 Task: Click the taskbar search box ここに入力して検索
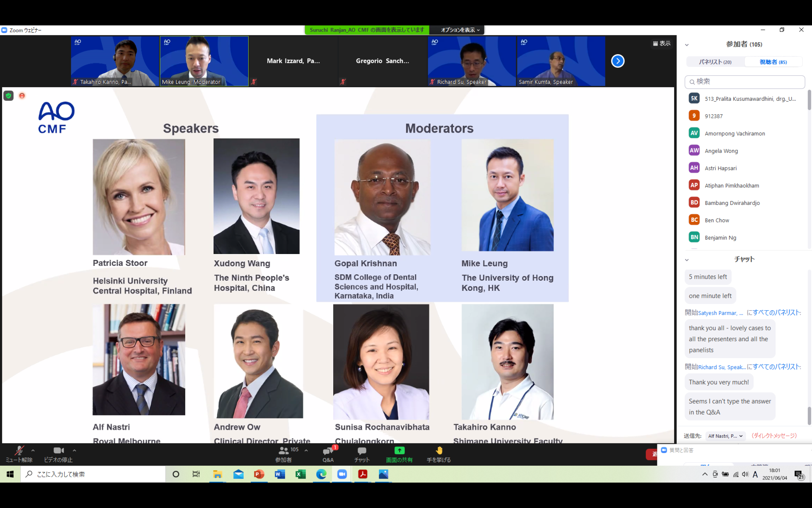[93, 474]
